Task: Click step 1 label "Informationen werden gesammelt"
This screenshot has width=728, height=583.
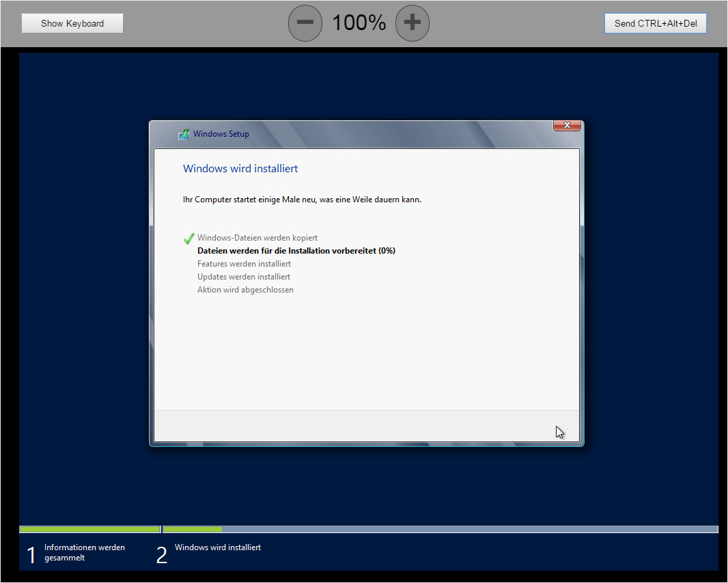Action: pos(85,552)
